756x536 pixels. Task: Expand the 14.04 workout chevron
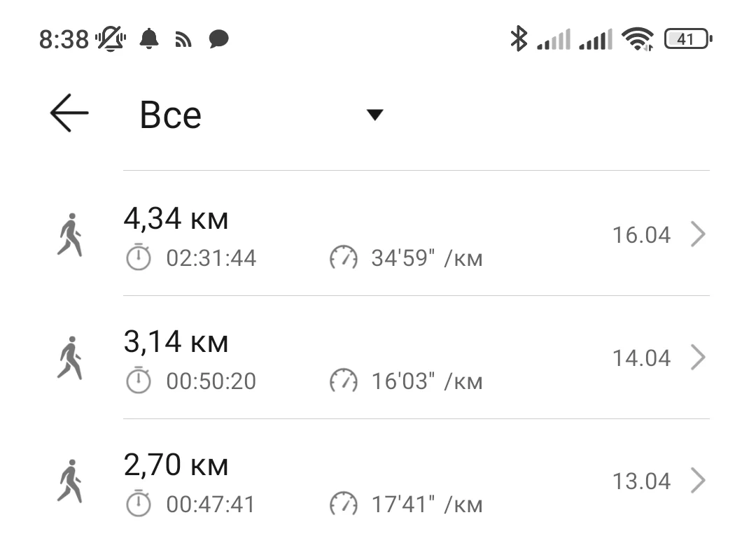[698, 358]
